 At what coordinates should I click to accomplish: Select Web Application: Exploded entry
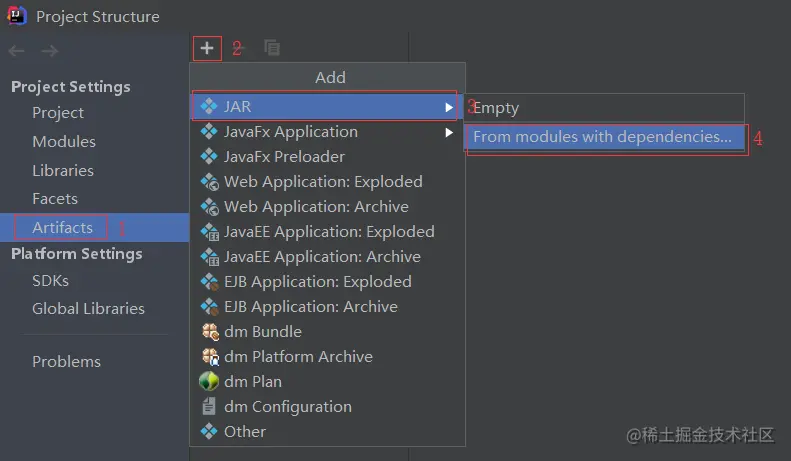327,182
